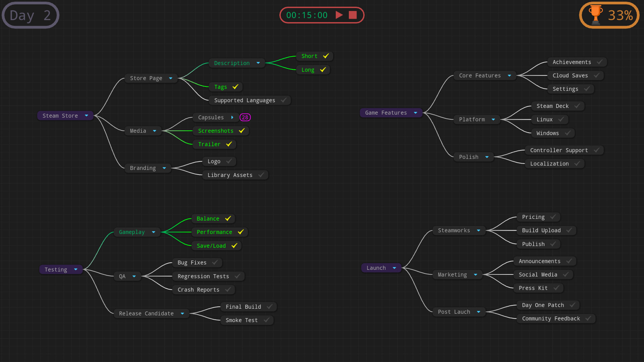Collapse the Description node arrow
This screenshot has width=644, height=362.
258,63
